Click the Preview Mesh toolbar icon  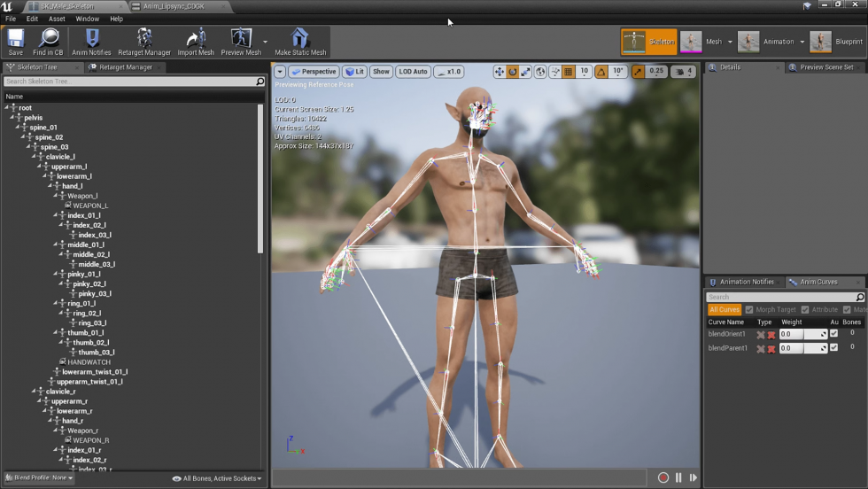point(241,38)
